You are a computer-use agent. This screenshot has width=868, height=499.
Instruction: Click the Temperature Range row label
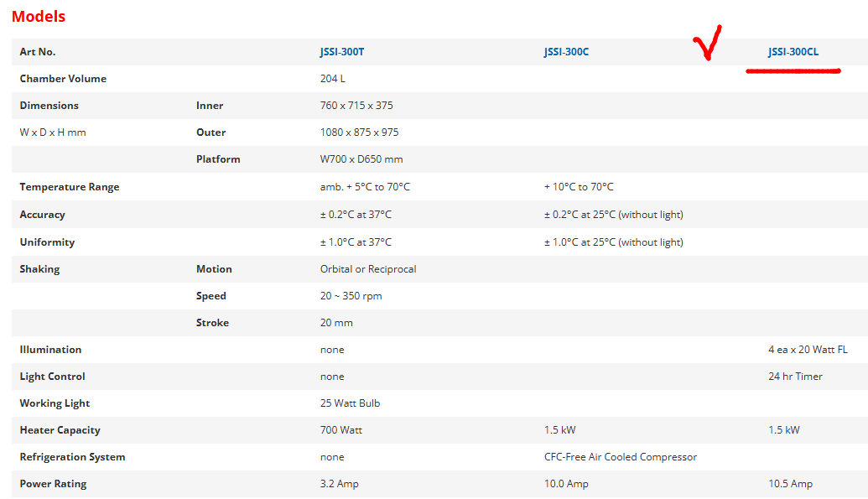coord(70,187)
